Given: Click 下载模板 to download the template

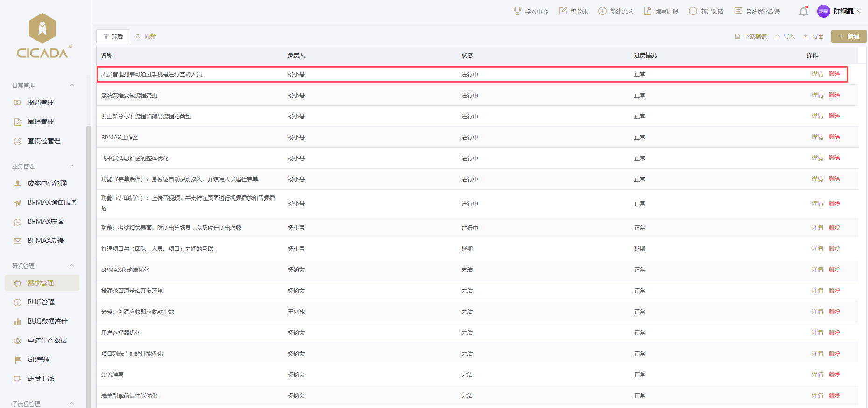Looking at the screenshot, I should (751, 36).
